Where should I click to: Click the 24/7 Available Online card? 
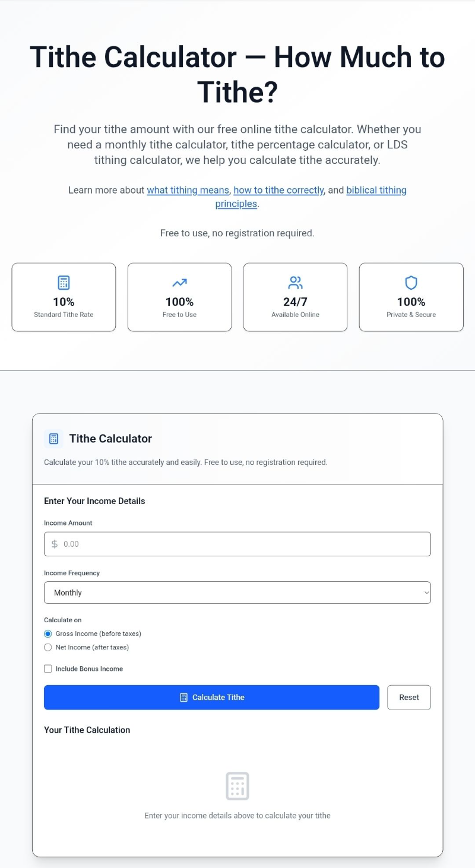[x=295, y=297]
